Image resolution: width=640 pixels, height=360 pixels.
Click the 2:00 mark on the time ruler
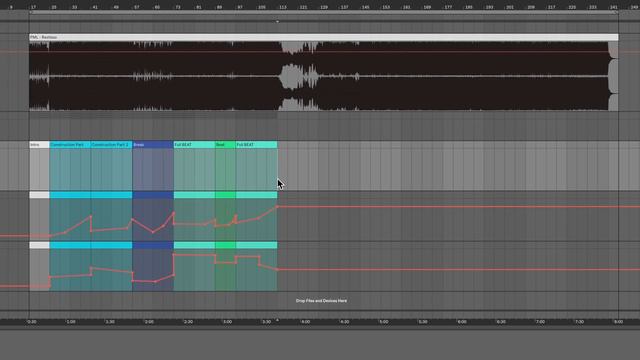point(149,322)
